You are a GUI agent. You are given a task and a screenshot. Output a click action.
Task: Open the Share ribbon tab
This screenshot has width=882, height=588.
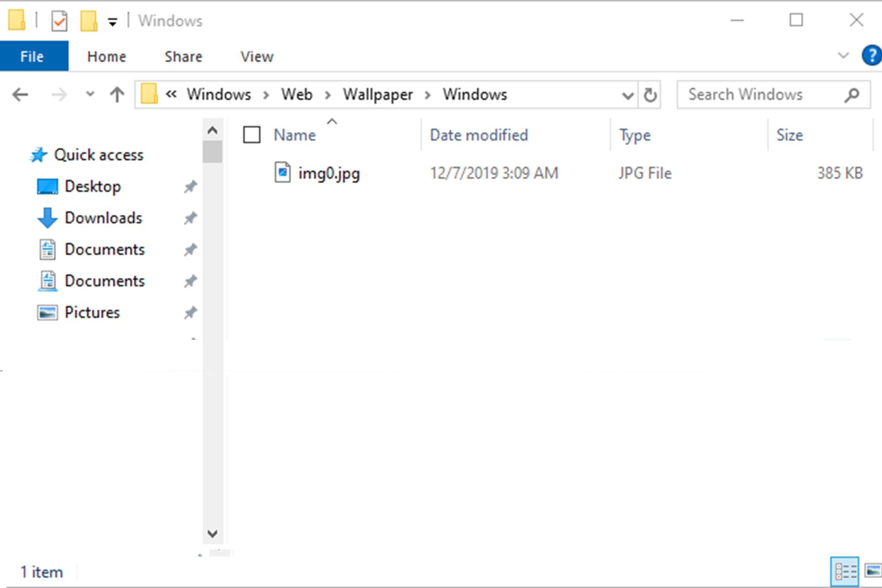pos(183,57)
